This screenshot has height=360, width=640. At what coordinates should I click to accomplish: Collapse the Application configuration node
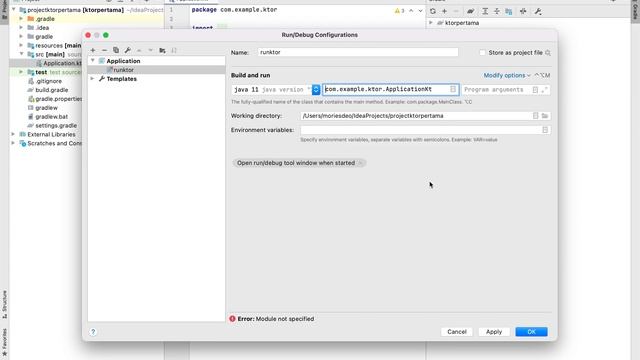coord(93,61)
